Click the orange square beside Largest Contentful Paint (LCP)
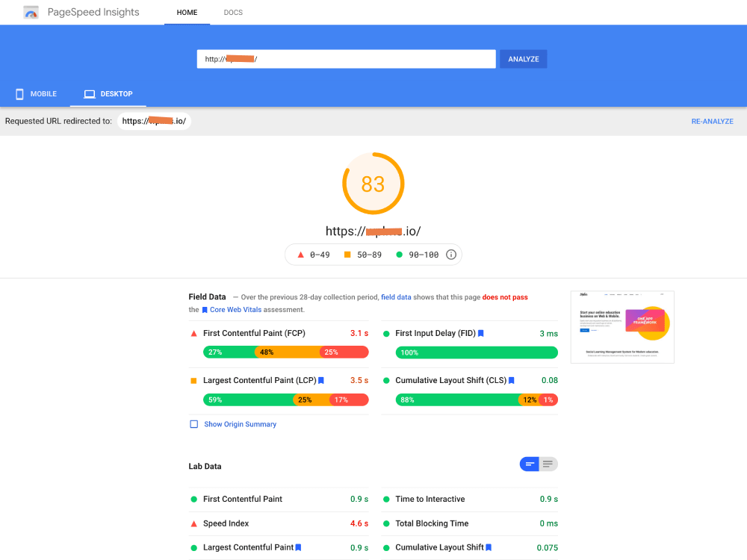 pyautogui.click(x=194, y=381)
